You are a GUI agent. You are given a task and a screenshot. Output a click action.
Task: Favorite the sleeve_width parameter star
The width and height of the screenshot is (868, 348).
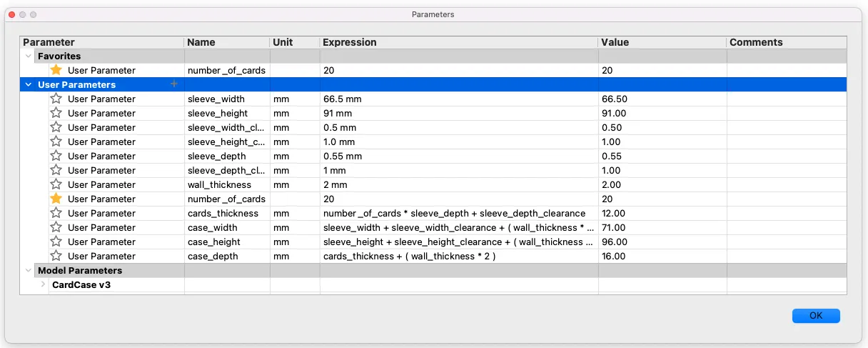[x=56, y=99]
